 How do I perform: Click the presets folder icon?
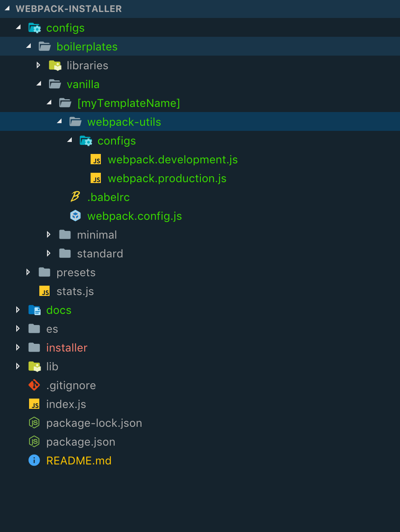coord(44,272)
